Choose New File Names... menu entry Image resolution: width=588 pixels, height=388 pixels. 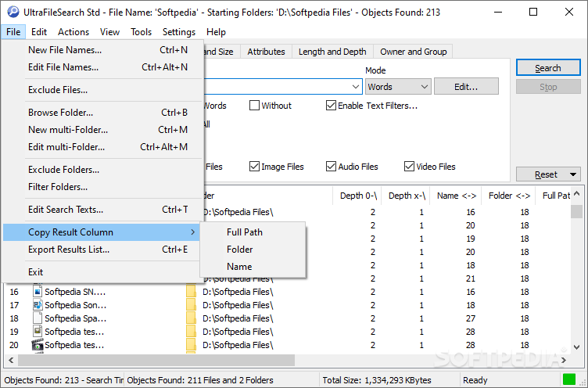pos(101,50)
